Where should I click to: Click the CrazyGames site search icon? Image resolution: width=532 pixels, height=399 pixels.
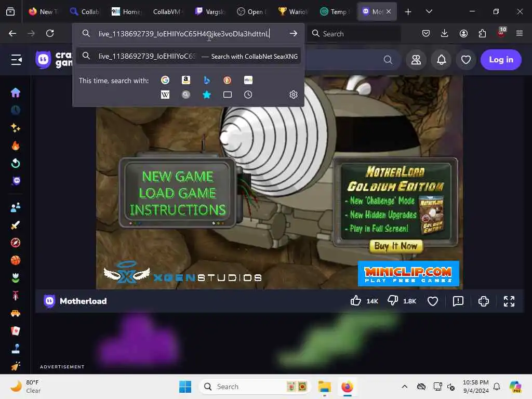pyautogui.click(x=388, y=60)
